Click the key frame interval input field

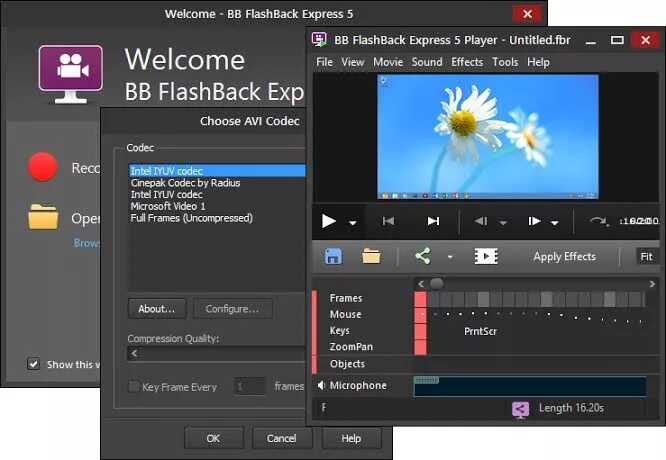249,386
